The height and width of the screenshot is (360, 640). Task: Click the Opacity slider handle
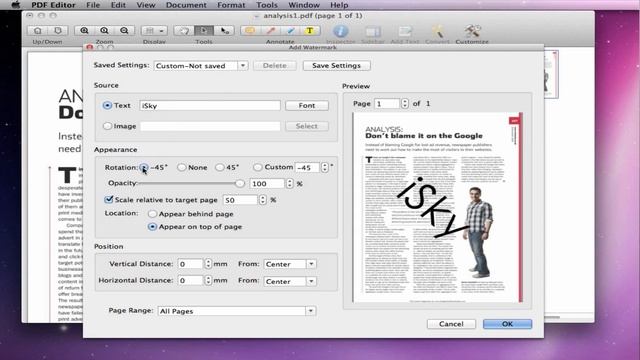(240, 183)
